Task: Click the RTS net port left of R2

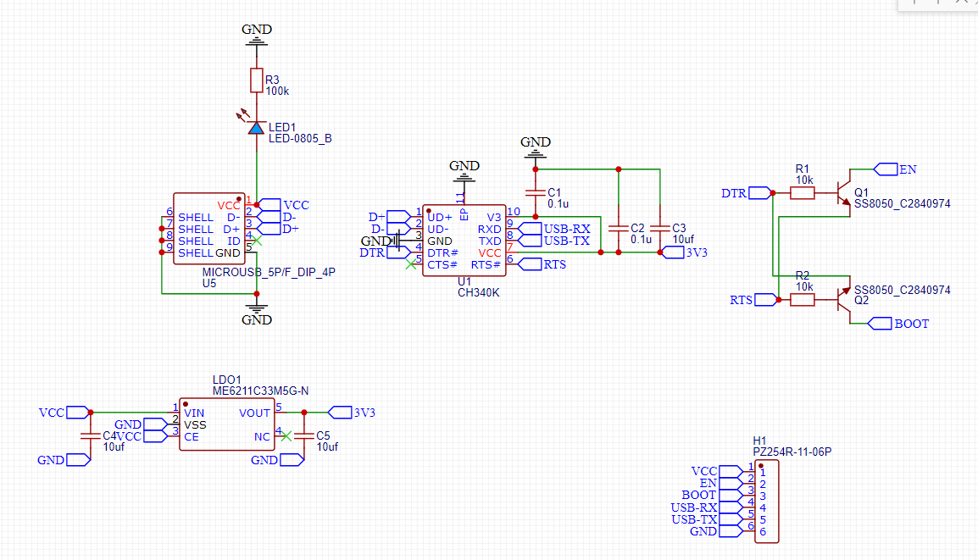Action: 766,299
